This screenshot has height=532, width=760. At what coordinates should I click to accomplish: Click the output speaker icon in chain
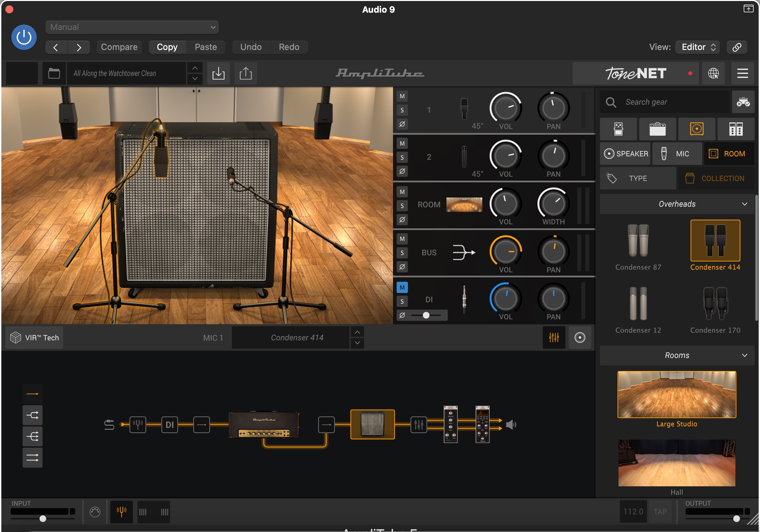pos(511,425)
